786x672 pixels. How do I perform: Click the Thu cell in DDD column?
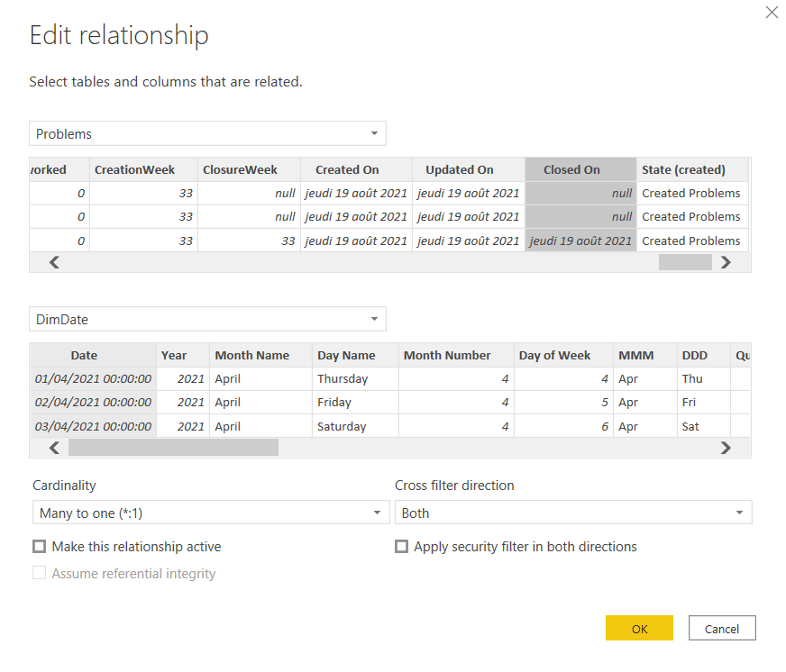tap(703, 379)
